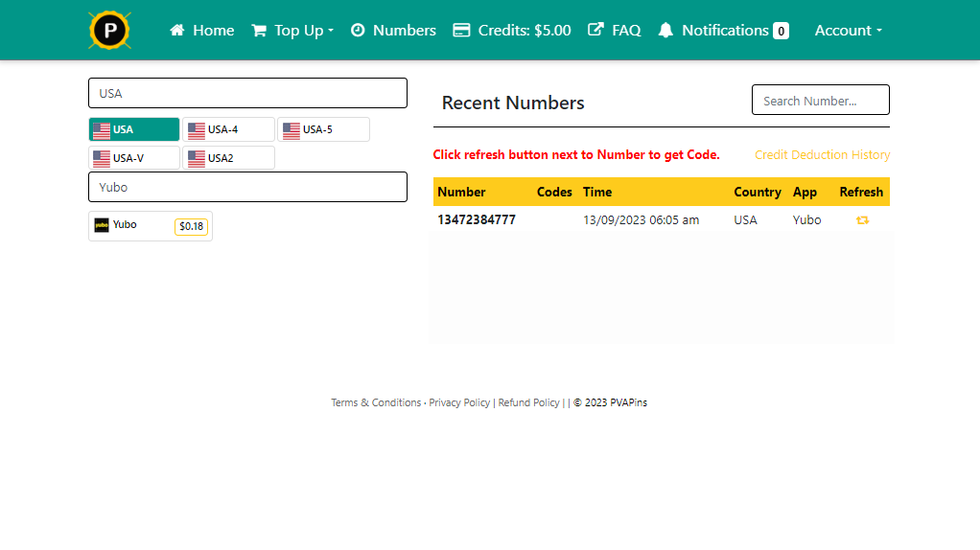This screenshot has width=980, height=550.
Task: Click the Country column header
Action: click(757, 192)
